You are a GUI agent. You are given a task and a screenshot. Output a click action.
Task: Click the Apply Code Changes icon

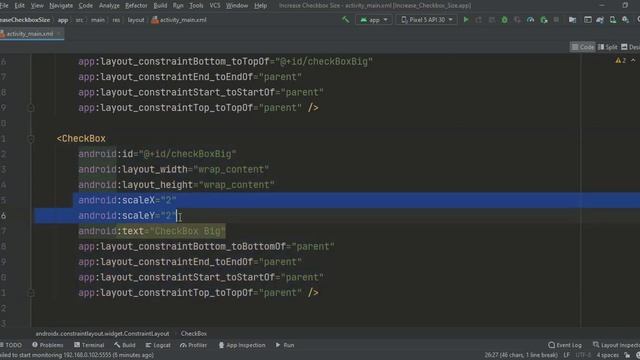[491, 20]
